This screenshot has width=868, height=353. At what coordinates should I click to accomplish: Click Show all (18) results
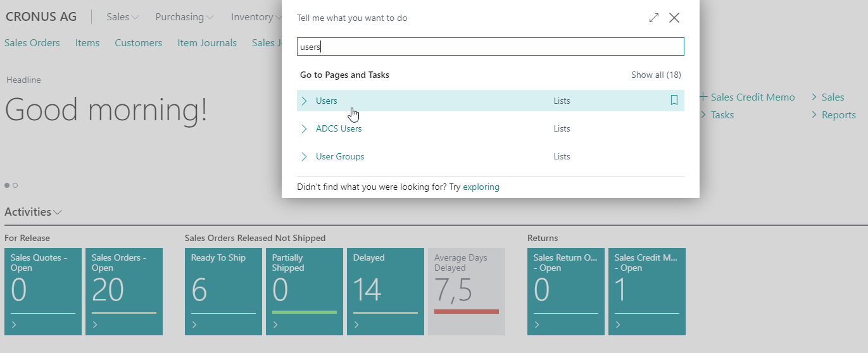[656, 75]
